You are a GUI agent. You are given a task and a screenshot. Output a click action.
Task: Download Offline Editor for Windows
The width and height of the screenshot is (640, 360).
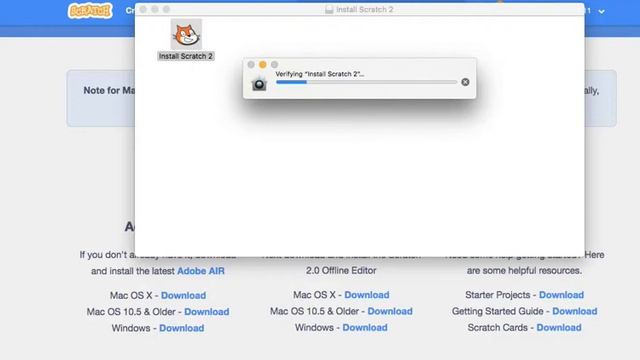pos(365,328)
